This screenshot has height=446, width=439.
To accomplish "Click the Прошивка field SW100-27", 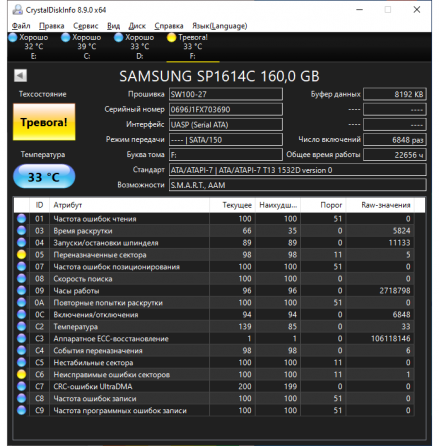I will point(226,94).
